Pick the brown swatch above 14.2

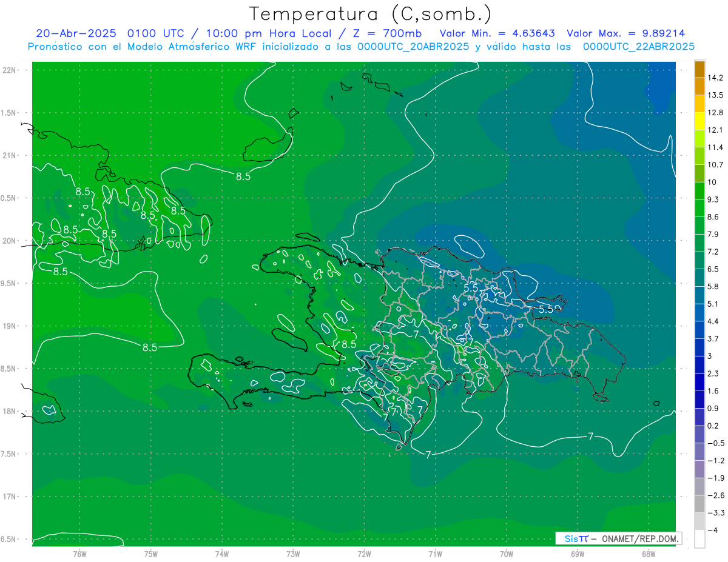point(699,69)
